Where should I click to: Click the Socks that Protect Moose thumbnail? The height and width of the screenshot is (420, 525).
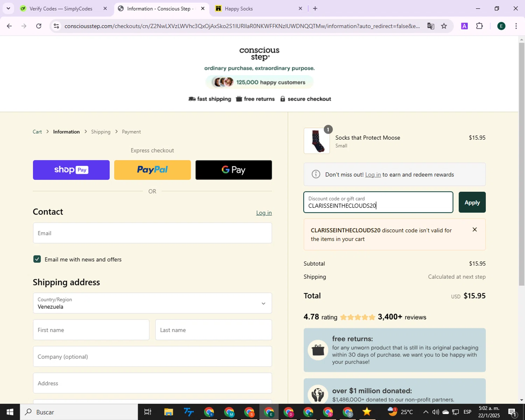coord(317,141)
